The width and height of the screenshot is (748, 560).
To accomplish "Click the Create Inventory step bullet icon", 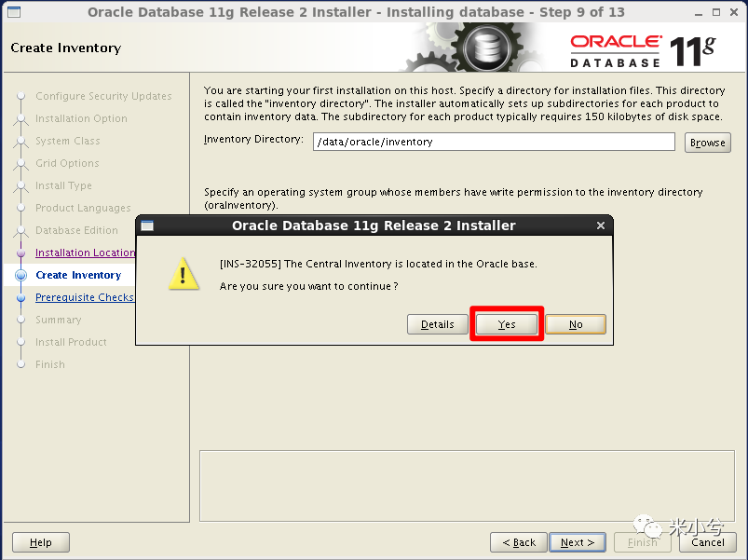I will (x=21, y=275).
